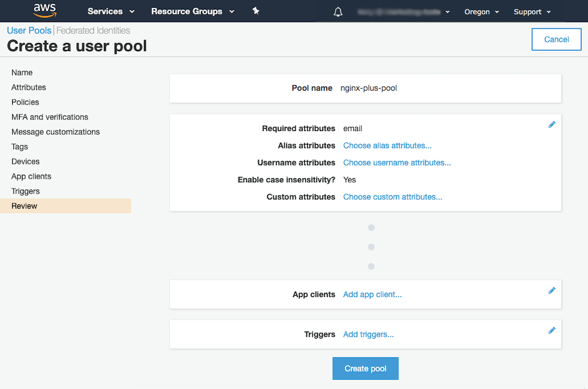Click pencil icon beside Triggers
The height and width of the screenshot is (389, 588).
552,330
